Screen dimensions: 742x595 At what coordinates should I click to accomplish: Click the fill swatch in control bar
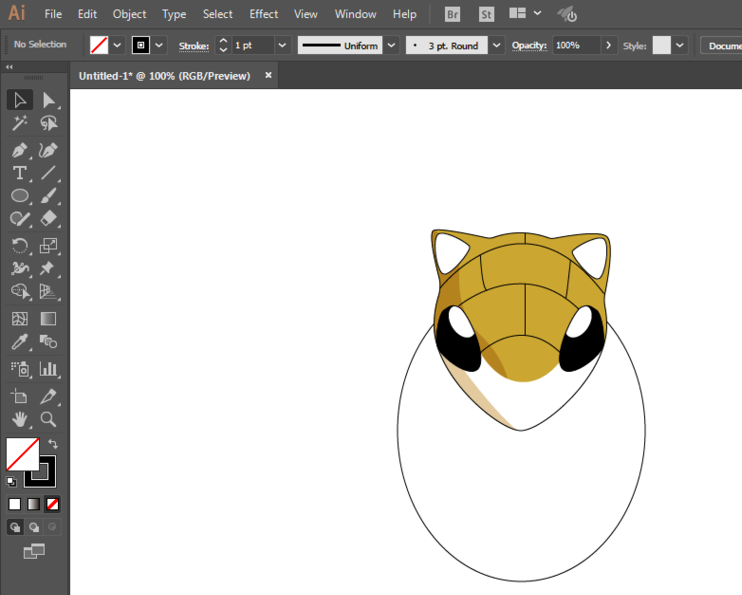(99, 45)
